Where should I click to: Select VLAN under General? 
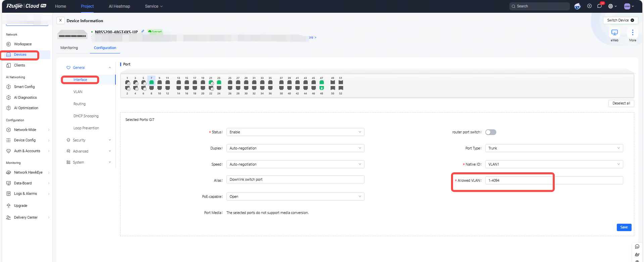(x=78, y=92)
